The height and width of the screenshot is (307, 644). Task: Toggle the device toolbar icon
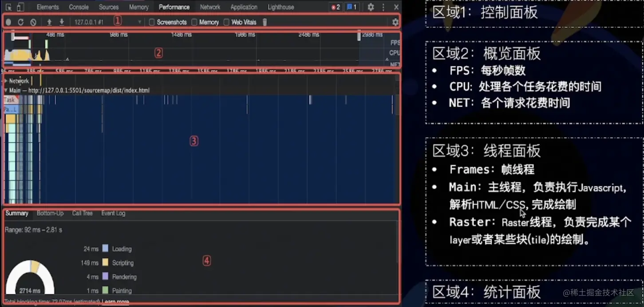click(x=20, y=7)
